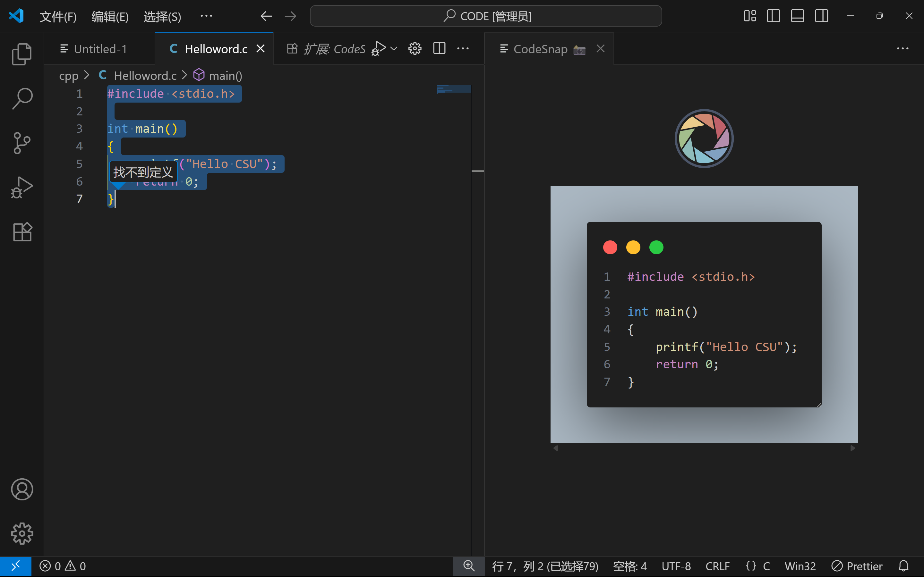The height and width of the screenshot is (577, 924).
Task: Toggle the primary side bar
Action: pos(773,16)
